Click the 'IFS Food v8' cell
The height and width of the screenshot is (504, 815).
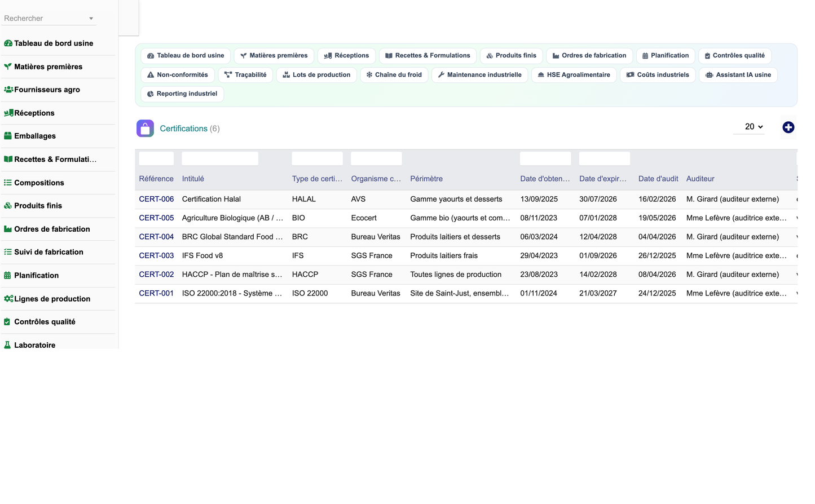pyautogui.click(x=202, y=256)
